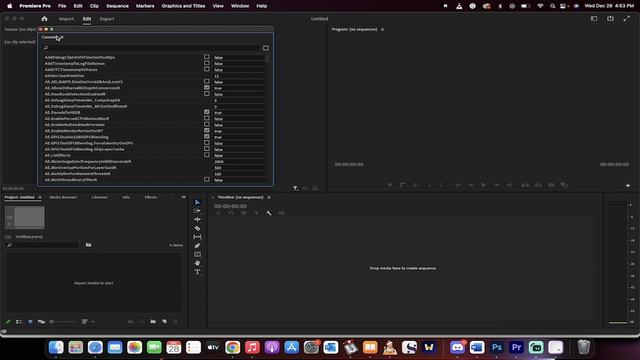Viewport: 640px width, 360px height.
Task: Select the Type tool
Action: pos(198,272)
